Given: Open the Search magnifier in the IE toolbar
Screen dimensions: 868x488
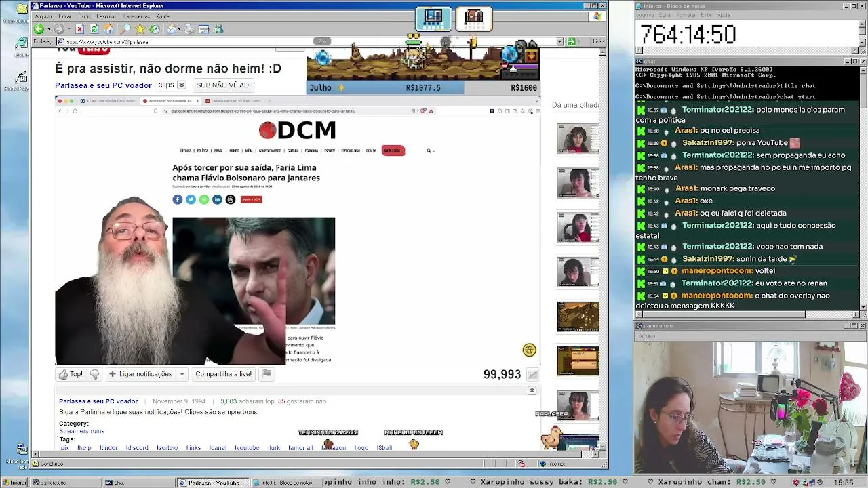Looking at the screenshot, I should [x=125, y=29].
